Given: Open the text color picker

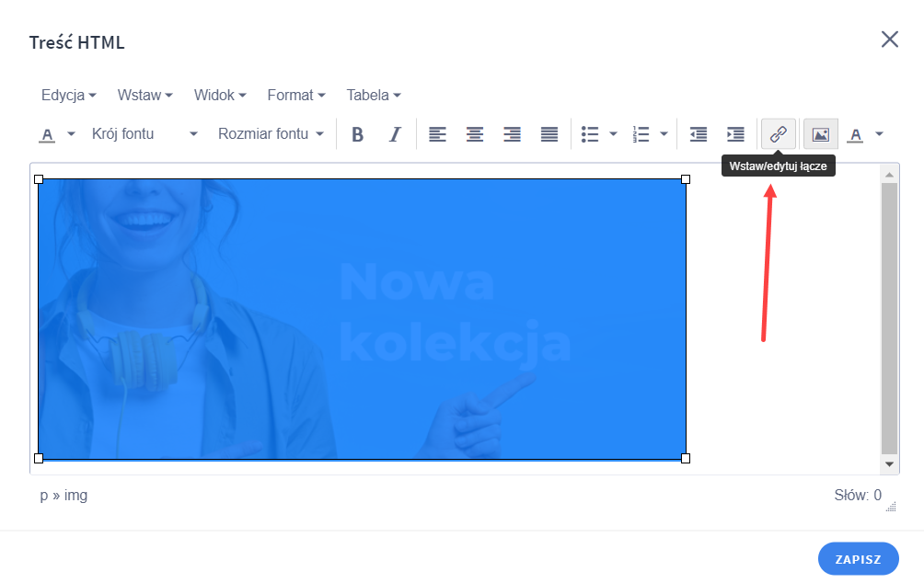Looking at the screenshot, I should [x=858, y=133].
